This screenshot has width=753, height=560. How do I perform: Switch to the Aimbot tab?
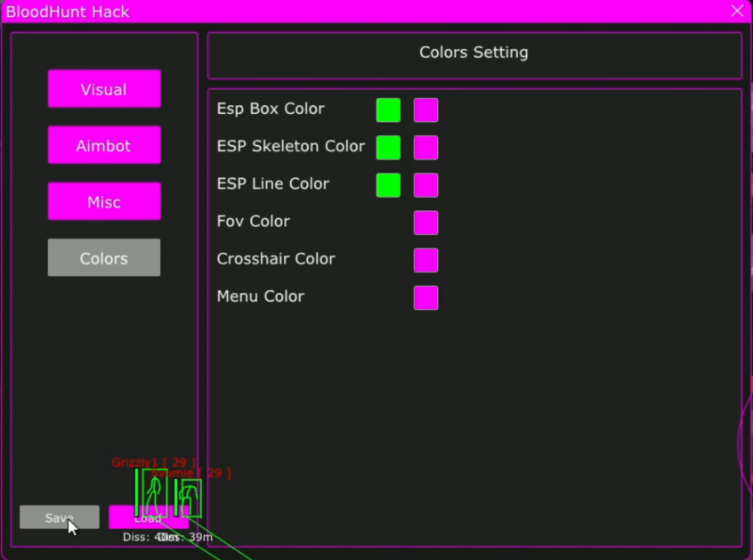pos(104,145)
